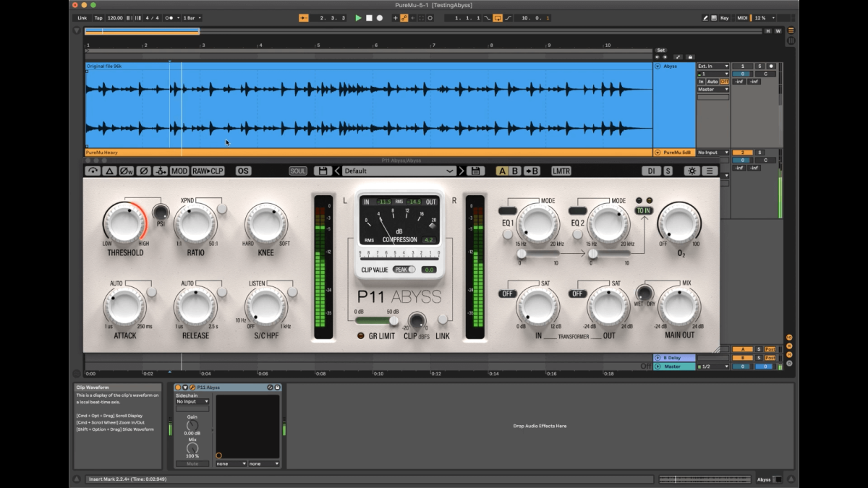Click the THRESHOLD knob
Viewport: 868px width, 488px height.
(x=124, y=223)
